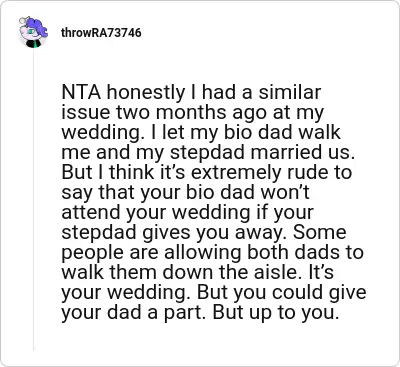
Task: Click the line "wedding. I let my bio dad walk"
Action: point(201,132)
